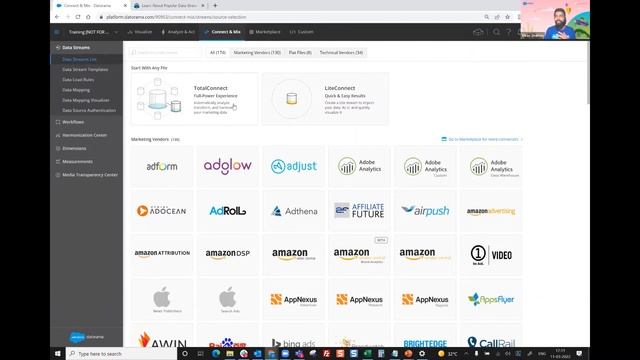This screenshot has width=640, height=360.
Task: Select the All (174) filter
Action: (218, 53)
